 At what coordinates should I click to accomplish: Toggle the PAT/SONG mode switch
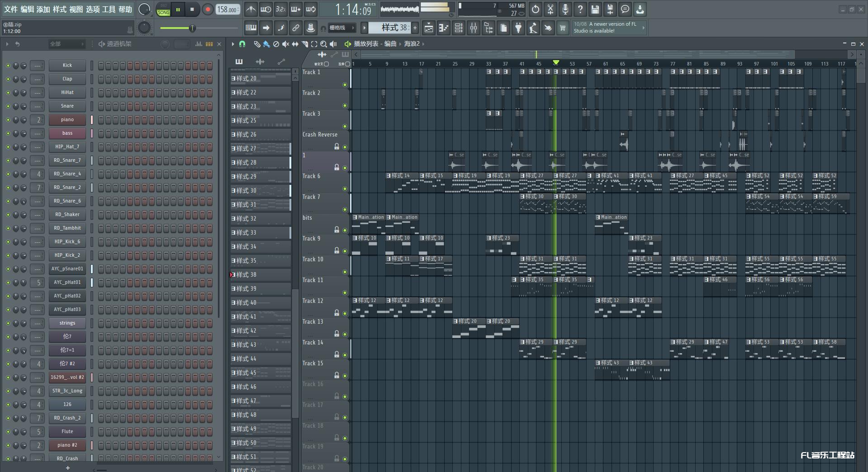pos(163,9)
